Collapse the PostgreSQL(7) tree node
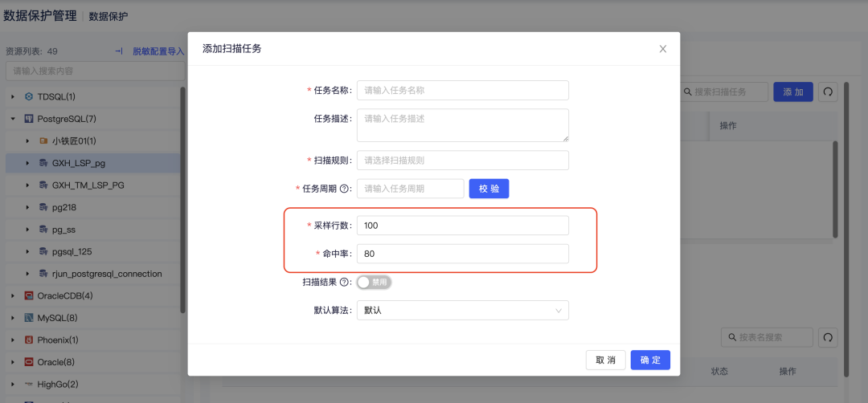The width and height of the screenshot is (868, 403). 13,119
